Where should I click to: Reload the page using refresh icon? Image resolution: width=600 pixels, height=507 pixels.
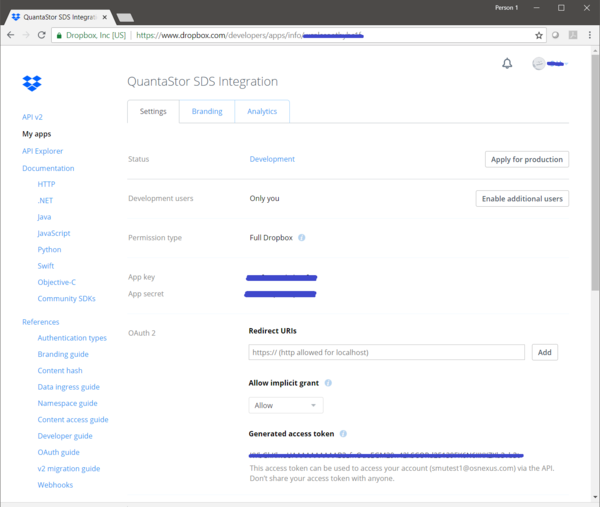tap(42, 35)
